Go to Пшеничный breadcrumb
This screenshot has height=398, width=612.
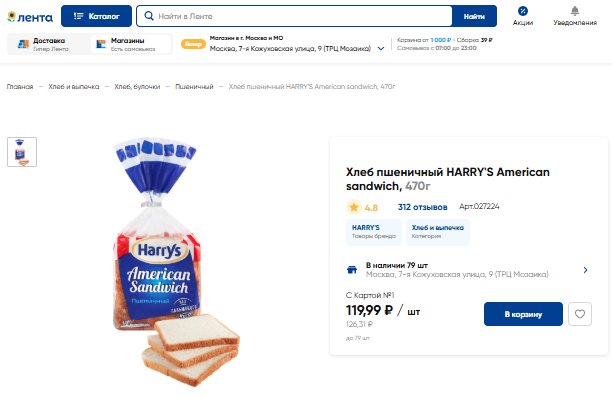(194, 87)
